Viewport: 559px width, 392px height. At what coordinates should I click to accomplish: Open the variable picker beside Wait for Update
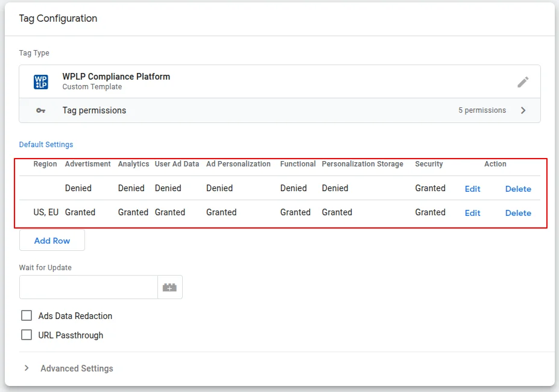coord(169,287)
